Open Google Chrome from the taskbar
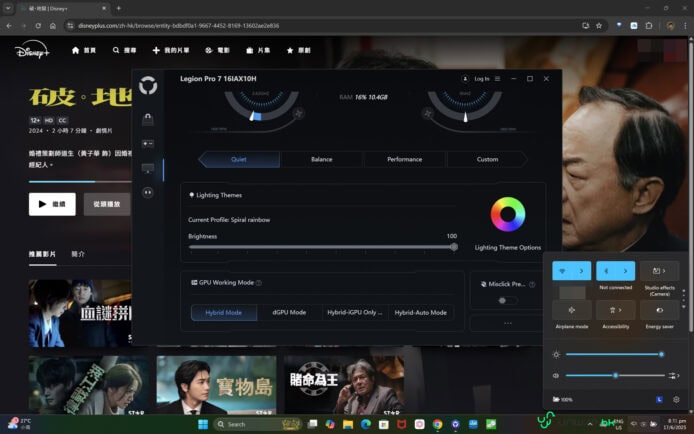The image size is (694, 434). point(437,425)
